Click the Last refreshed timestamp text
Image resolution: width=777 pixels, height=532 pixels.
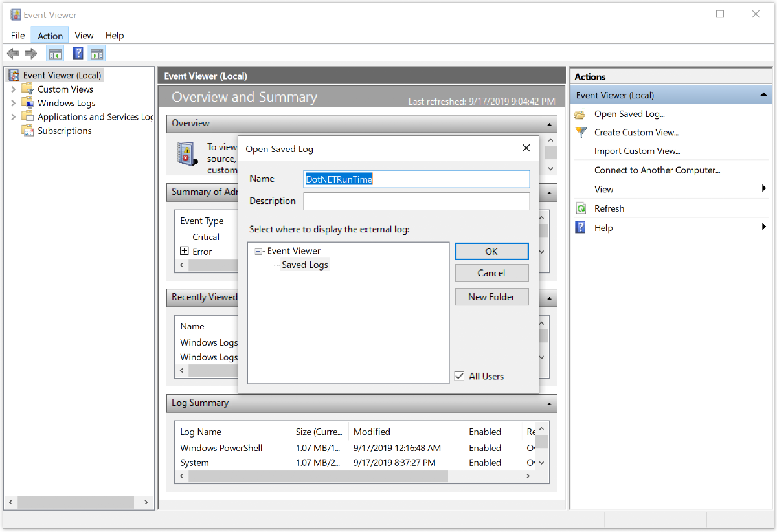482,102
